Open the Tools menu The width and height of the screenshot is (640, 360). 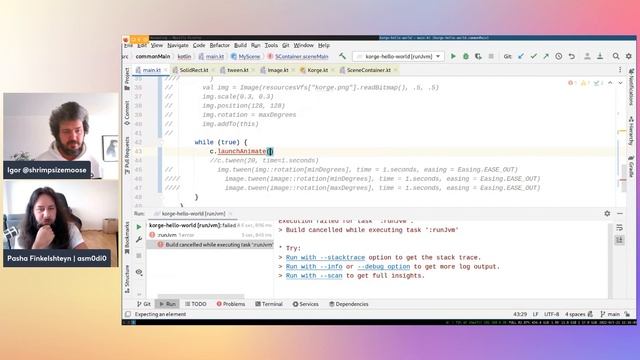pyautogui.click(x=271, y=45)
